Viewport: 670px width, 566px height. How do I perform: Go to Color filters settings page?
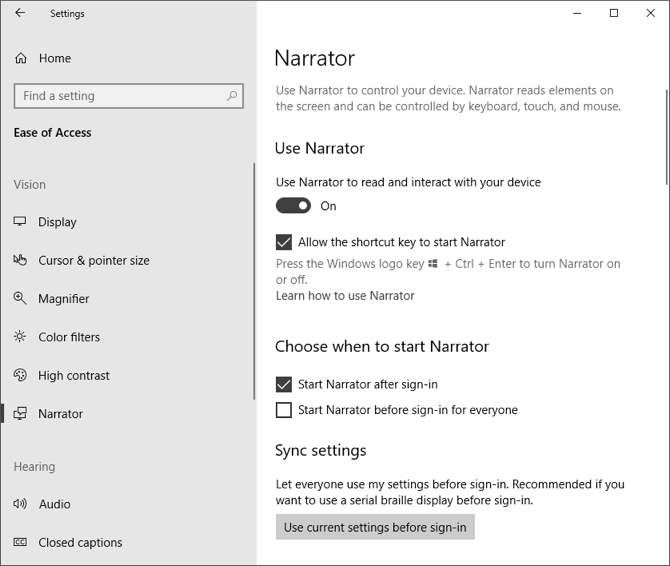pyautogui.click(x=69, y=337)
